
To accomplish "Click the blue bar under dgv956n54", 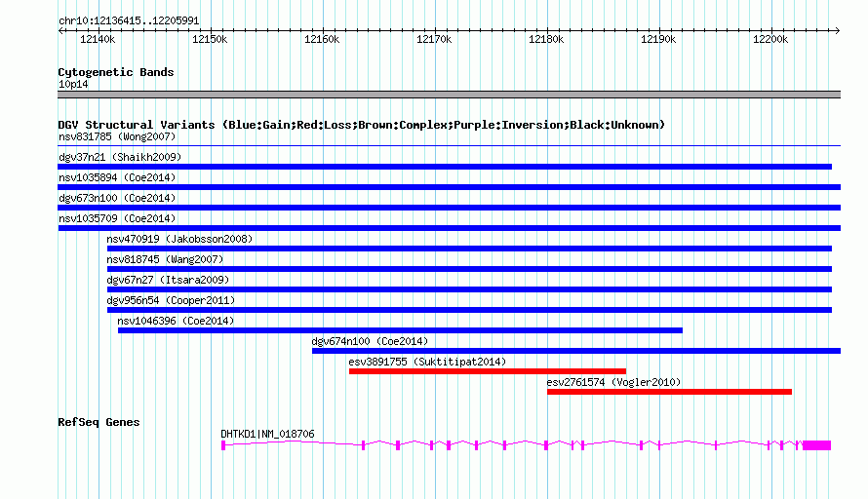I will tap(469, 310).
